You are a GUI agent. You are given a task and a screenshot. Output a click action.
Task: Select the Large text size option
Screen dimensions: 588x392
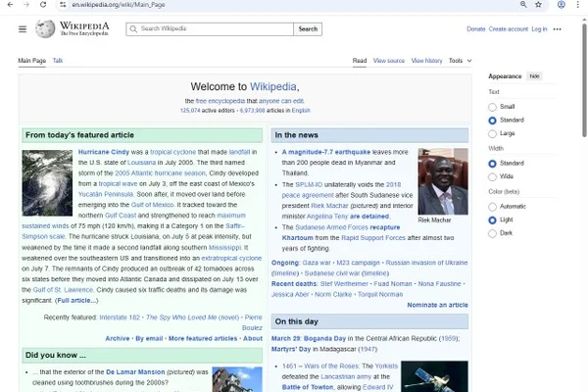(x=492, y=133)
